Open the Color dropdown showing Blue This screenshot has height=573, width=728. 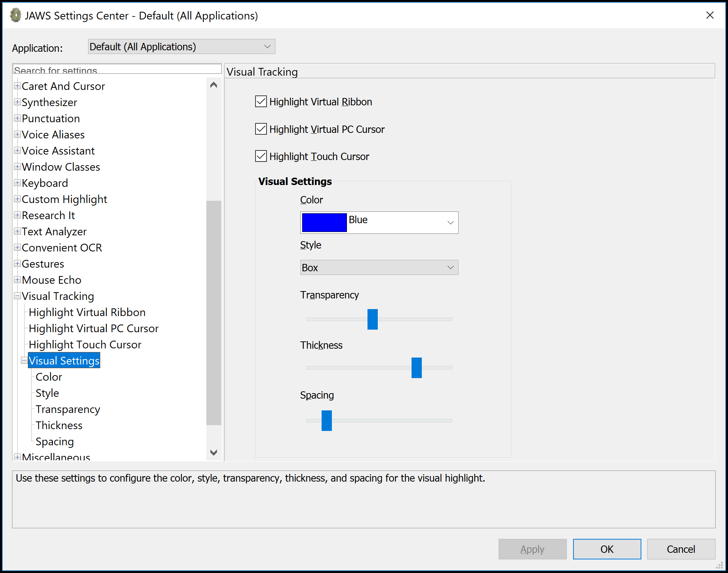[379, 222]
